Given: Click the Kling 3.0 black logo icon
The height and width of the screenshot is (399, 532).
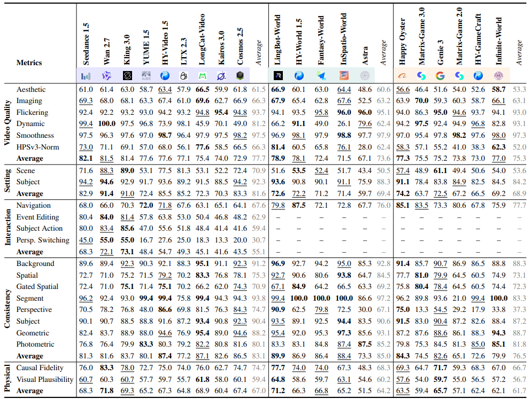Looking at the screenshot, I should click(x=127, y=76).
